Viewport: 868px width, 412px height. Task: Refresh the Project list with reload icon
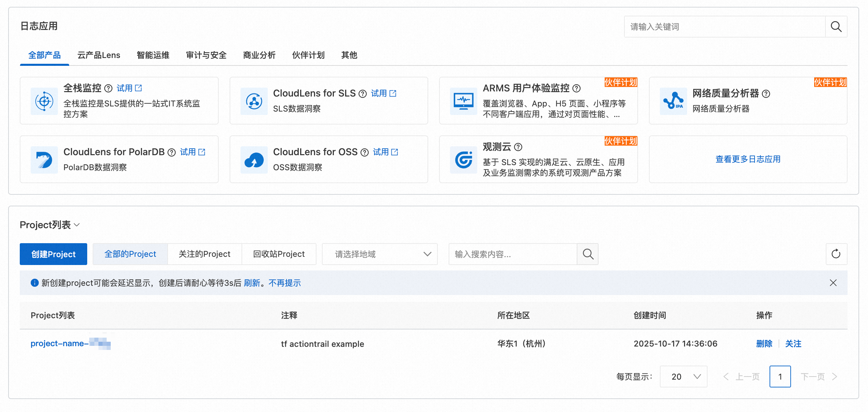tap(836, 254)
